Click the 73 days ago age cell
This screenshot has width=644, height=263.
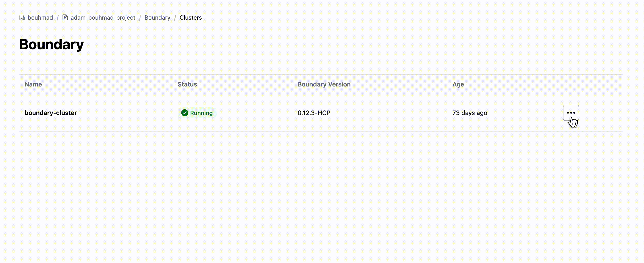tap(469, 113)
